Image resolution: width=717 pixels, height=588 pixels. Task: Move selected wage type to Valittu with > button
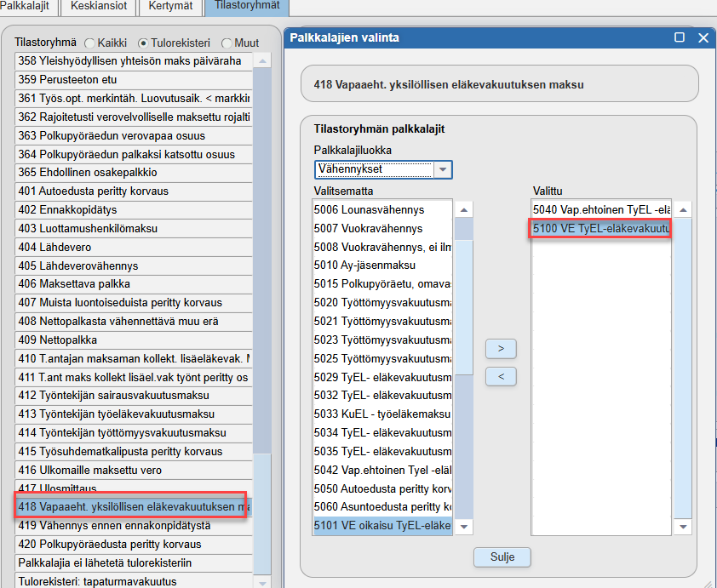[501, 349]
